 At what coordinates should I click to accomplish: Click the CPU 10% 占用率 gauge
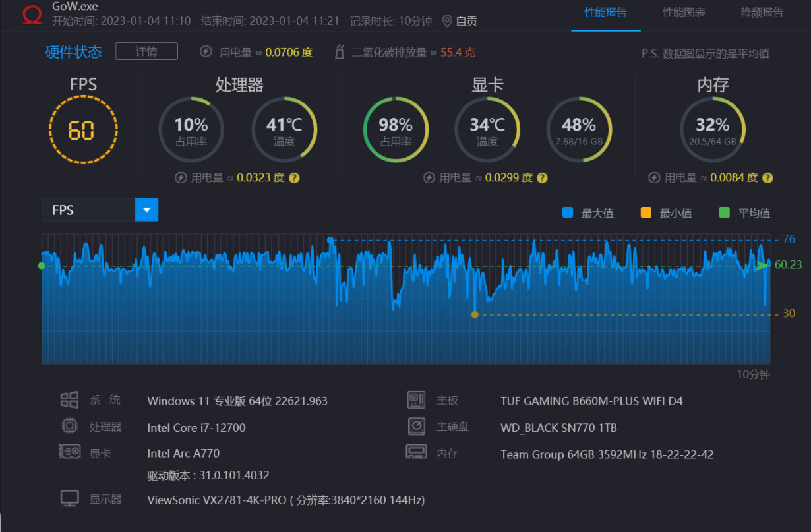(x=191, y=130)
